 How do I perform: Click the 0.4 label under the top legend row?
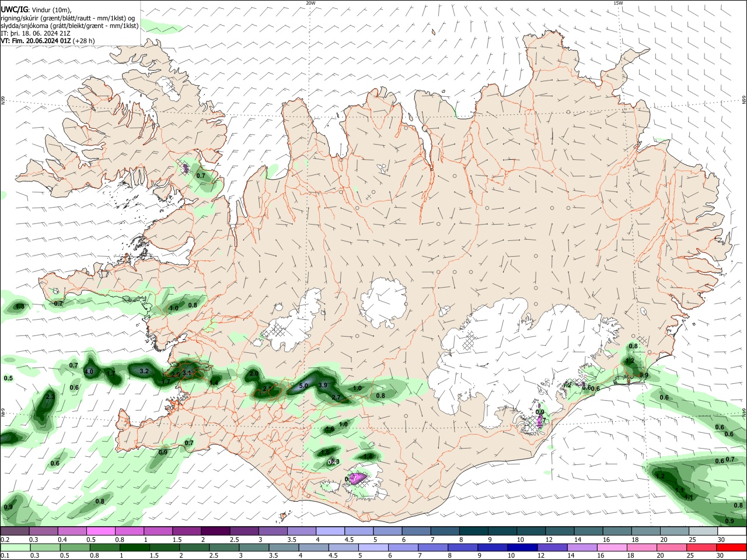pos(62,540)
